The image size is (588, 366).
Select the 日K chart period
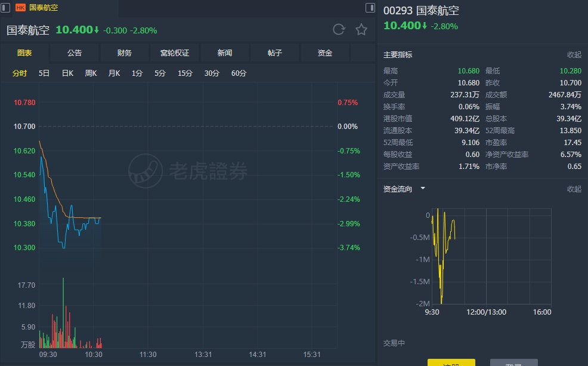click(67, 73)
